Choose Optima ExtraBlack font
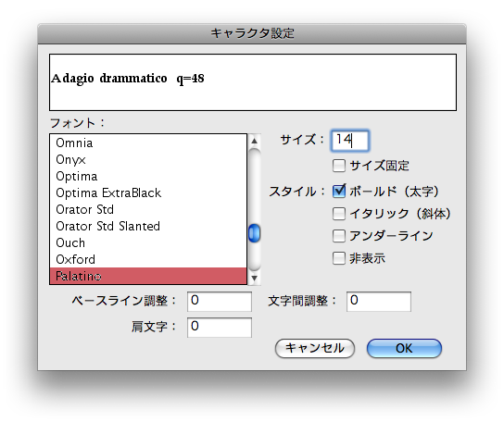 (148, 193)
